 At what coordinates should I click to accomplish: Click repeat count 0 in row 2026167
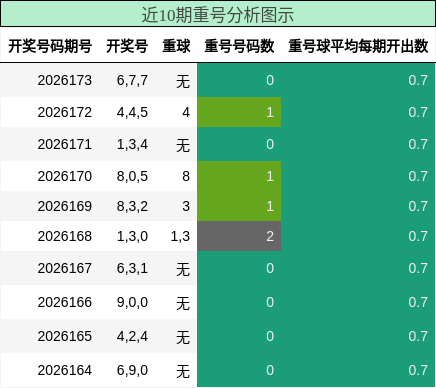pyautogui.click(x=270, y=268)
